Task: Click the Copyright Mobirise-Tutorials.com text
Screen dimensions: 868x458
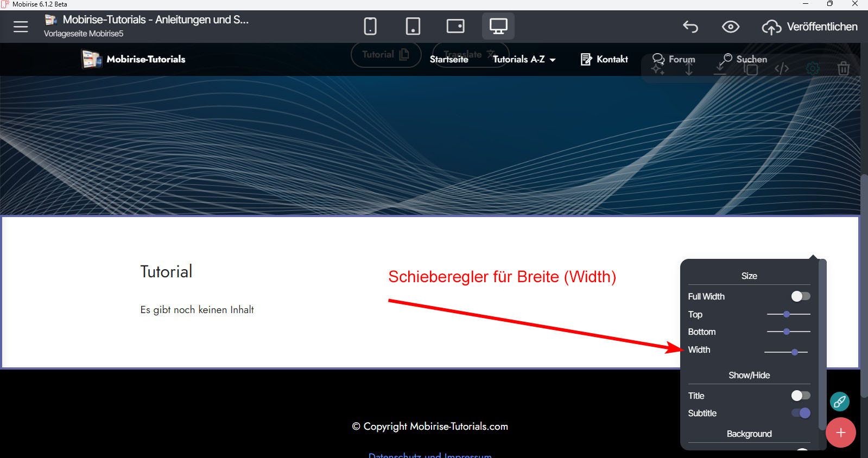Action: (x=430, y=427)
